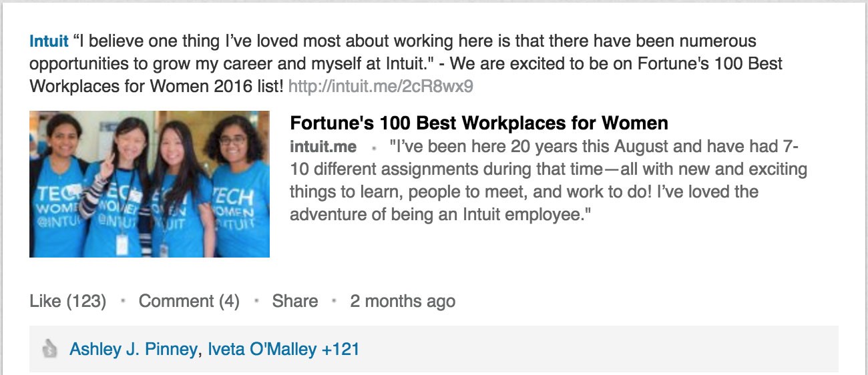Viewport: 868px width, 375px height.
Task: Open the Tech Women group photo thumbnail
Action: click(x=150, y=184)
